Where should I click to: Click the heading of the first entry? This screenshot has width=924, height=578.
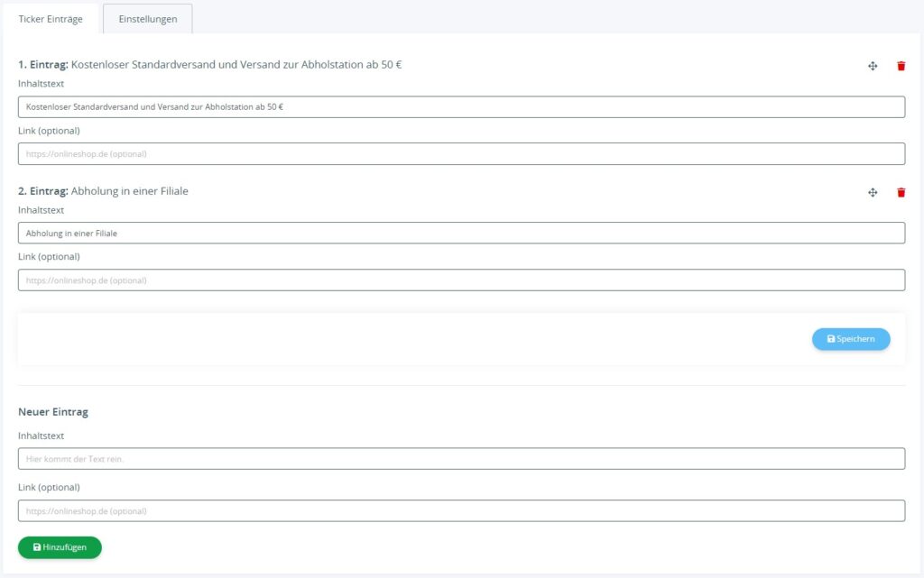point(208,65)
